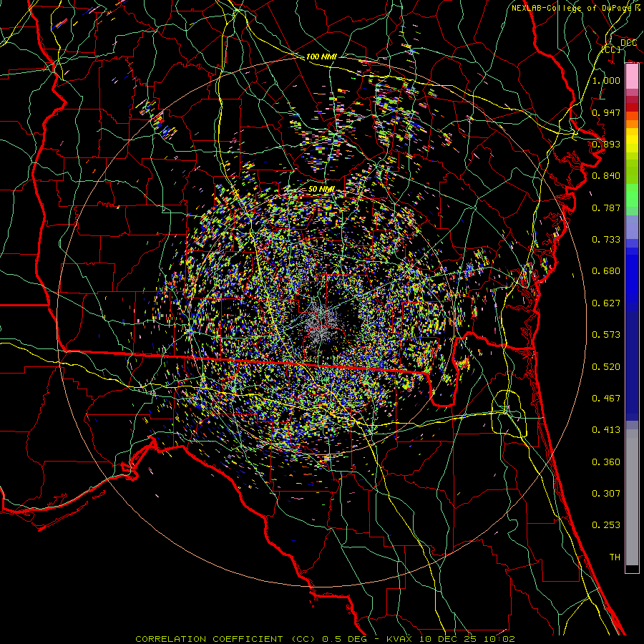
Task: Click the 0.680 scale value
Action: 606,271
